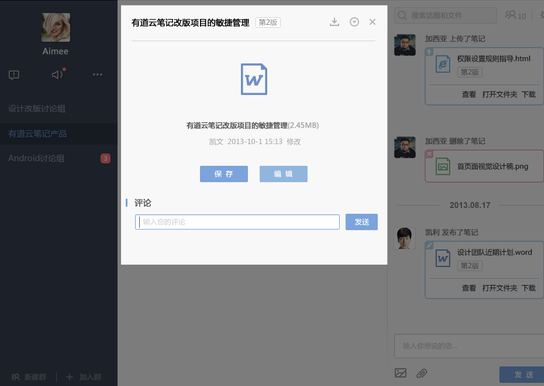Click the edit badge on the word file card
This screenshot has width=544, height=386.
pos(429,246)
